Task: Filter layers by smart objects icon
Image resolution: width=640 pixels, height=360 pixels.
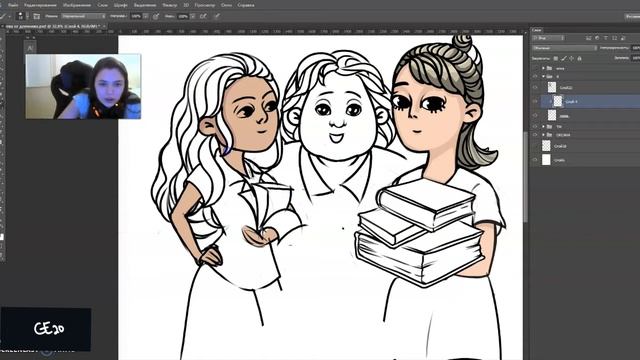Action: click(623, 38)
